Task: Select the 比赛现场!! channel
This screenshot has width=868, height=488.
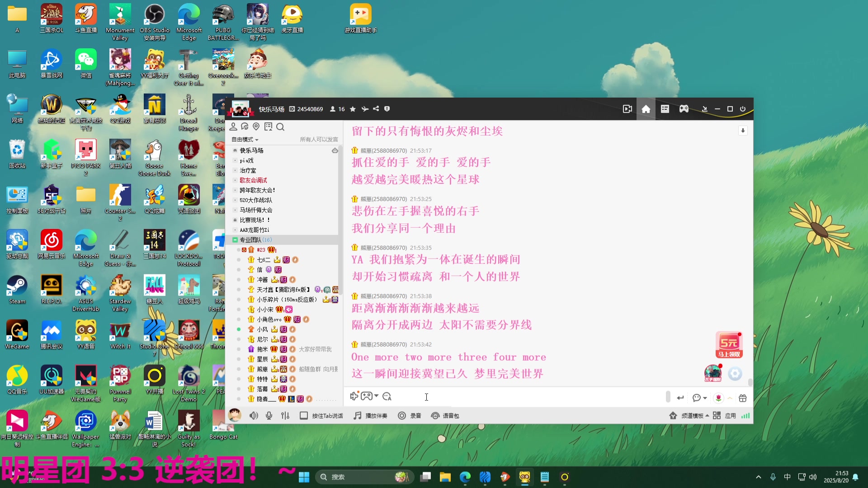Action: coord(255,220)
